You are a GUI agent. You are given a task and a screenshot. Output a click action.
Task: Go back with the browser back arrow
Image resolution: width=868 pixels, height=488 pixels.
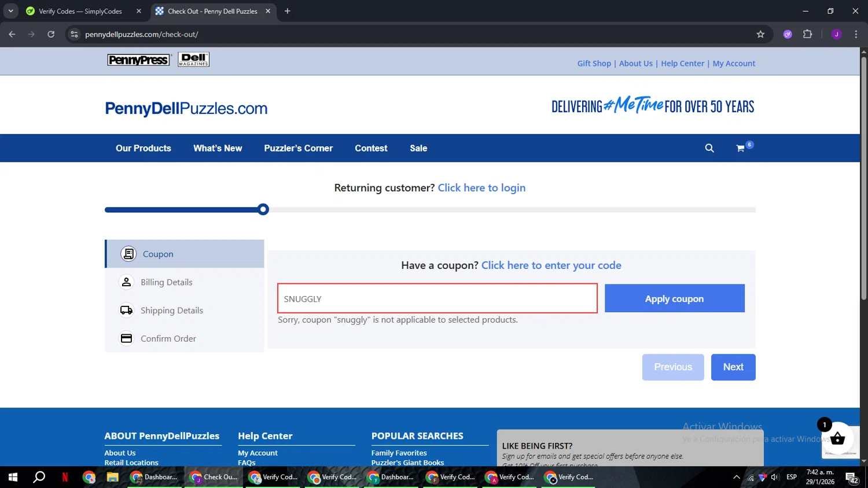[12, 34]
